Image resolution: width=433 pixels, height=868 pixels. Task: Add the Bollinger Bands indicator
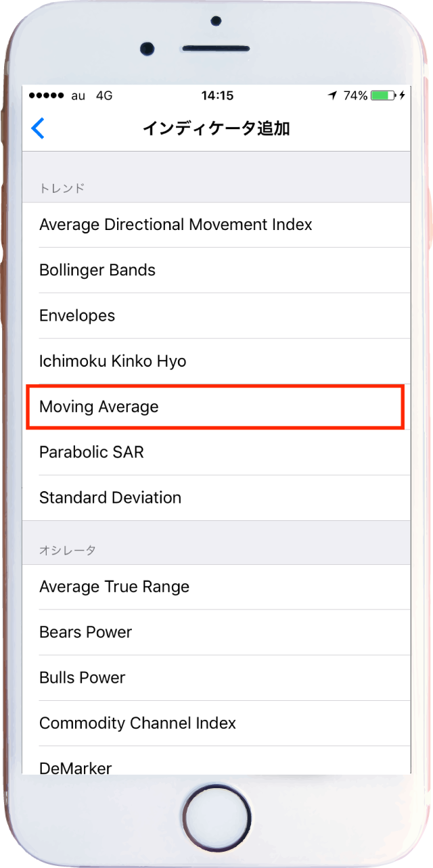pyautogui.click(x=97, y=270)
